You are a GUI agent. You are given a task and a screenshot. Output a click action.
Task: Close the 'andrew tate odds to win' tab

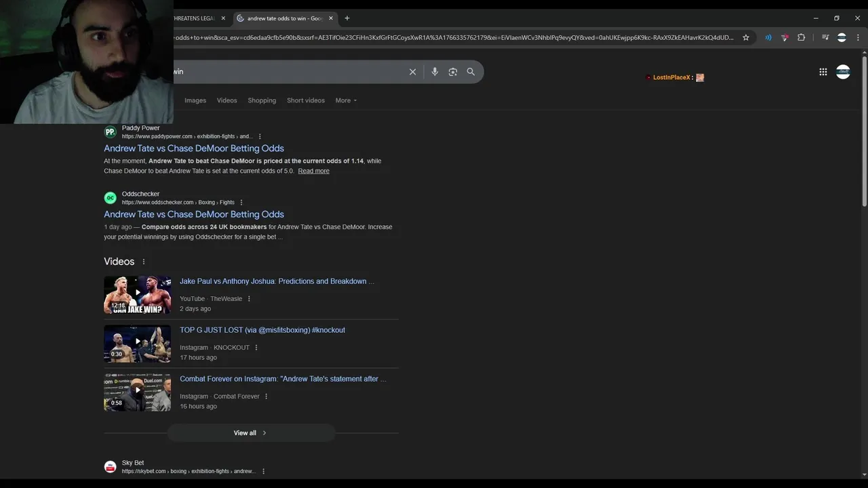331,18
